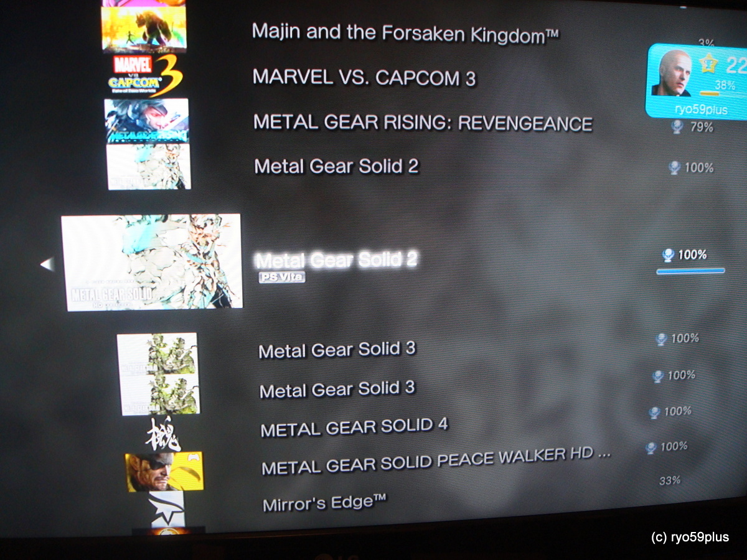Click the platinum trophy icon beside highlighted 100%
Viewport: 747px width, 560px height.
click(669, 255)
